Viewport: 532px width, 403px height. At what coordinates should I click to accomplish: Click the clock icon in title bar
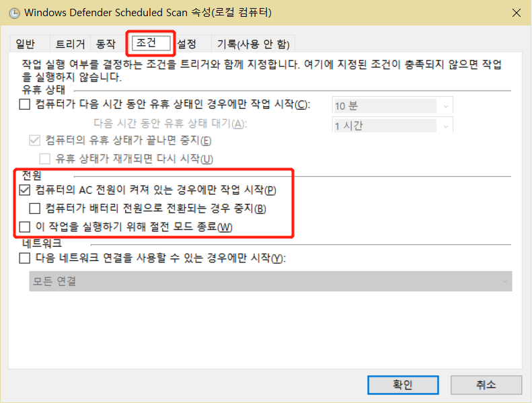point(14,13)
